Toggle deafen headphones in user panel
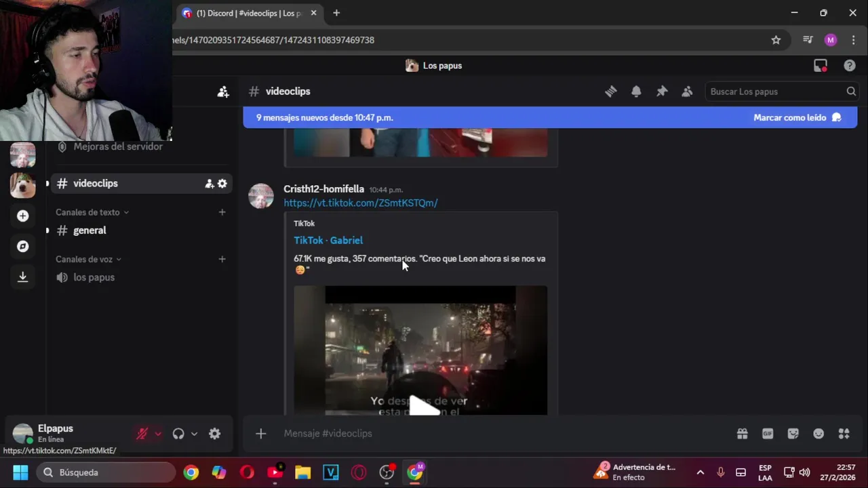Image resolution: width=868 pixels, height=488 pixels. pyautogui.click(x=178, y=434)
